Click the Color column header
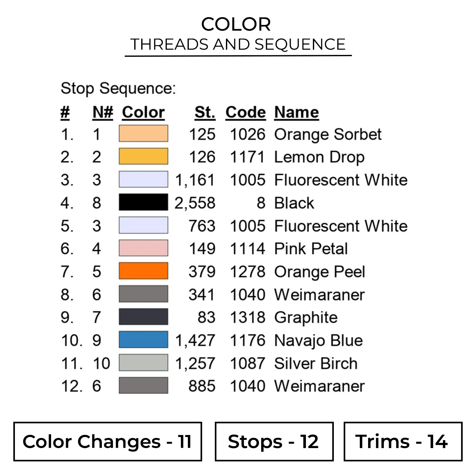Viewport: 476px width, 476px height. 143,112
